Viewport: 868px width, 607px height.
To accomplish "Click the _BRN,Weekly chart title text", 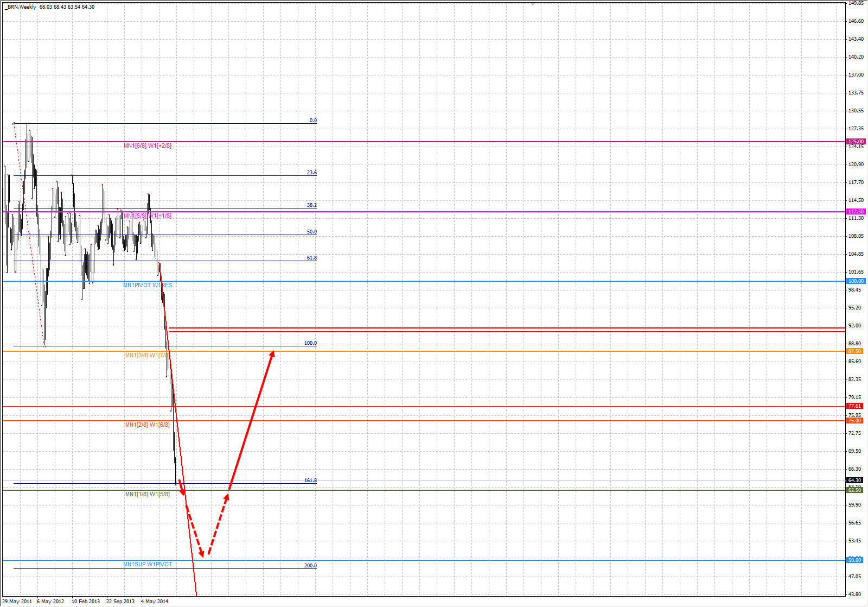I will [x=21, y=7].
